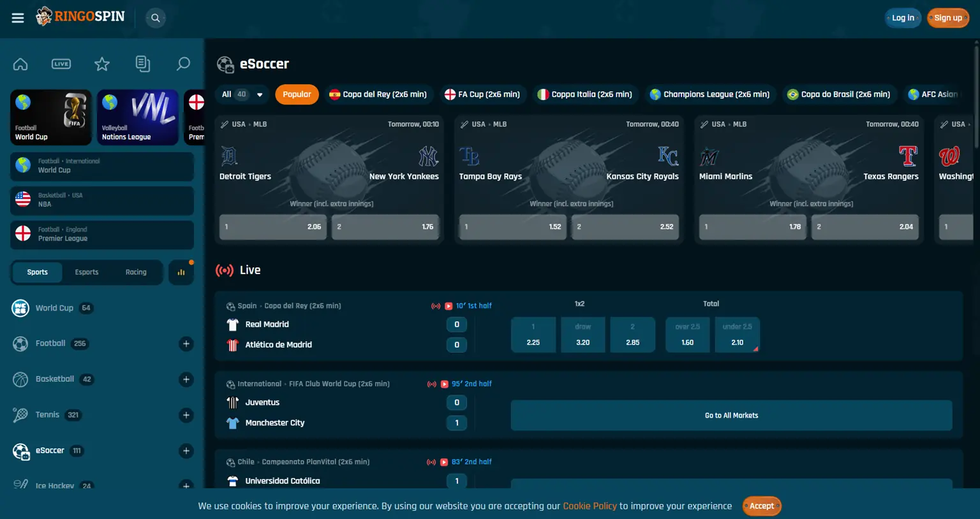Filter by Coppa Italia (2x6 min)
The image size is (980, 519).
(x=585, y=94)
